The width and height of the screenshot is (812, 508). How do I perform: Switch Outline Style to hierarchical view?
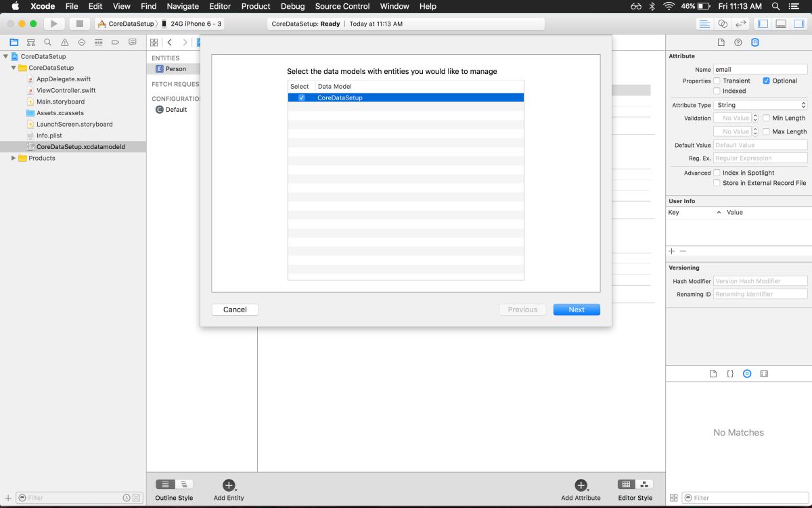(x=184, y=484)
